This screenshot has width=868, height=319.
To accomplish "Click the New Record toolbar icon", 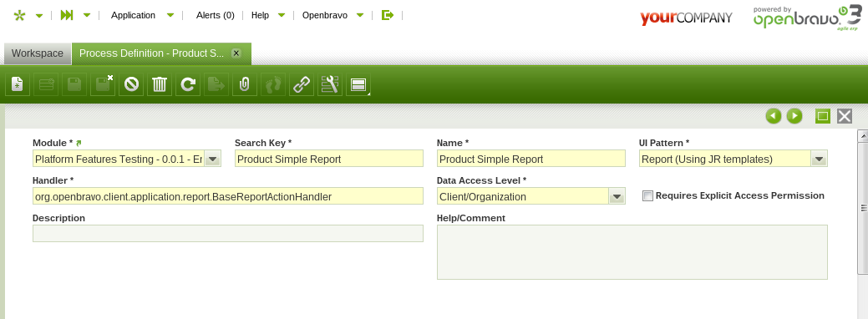I will coord(18,84).
